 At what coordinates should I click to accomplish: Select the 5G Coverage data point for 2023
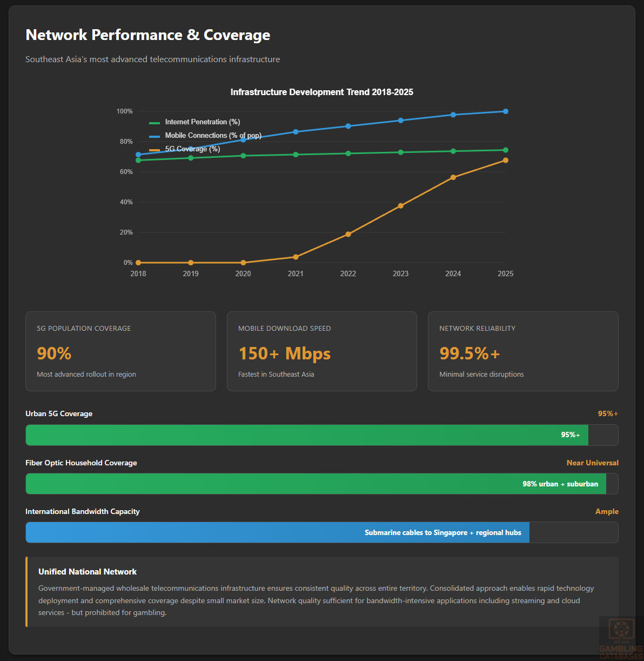[400, 206]
